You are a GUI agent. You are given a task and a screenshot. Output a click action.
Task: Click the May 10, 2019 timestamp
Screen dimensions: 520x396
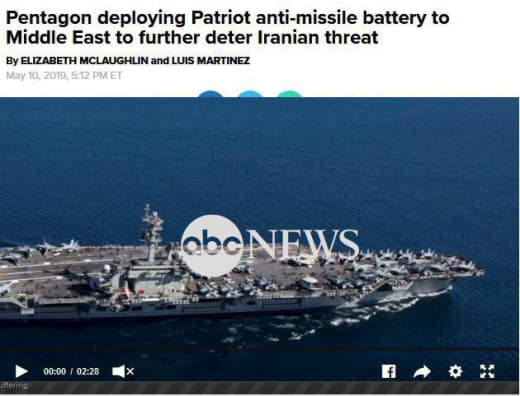click(x=64, y=76)
